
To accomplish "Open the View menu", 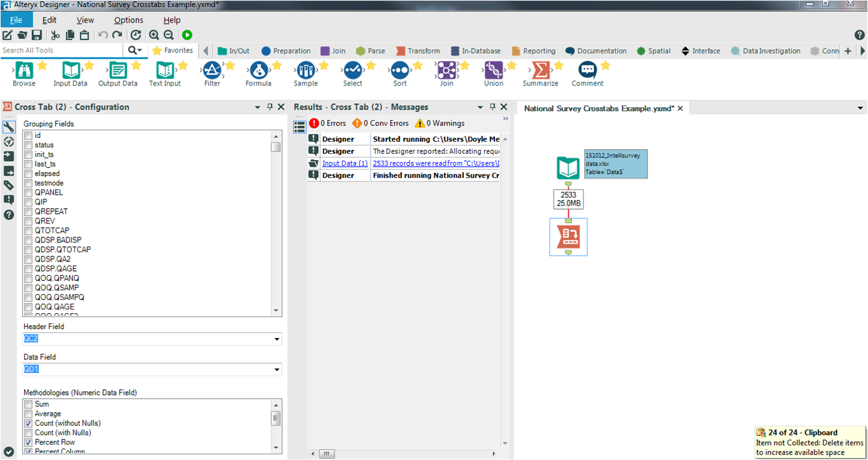I will tap(85, 20).
